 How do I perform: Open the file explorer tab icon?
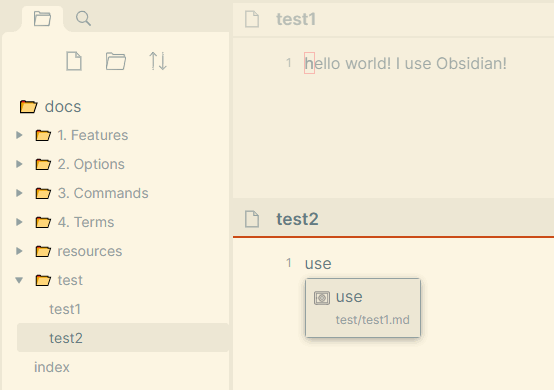pyautogui.click(x=42, y=19)
